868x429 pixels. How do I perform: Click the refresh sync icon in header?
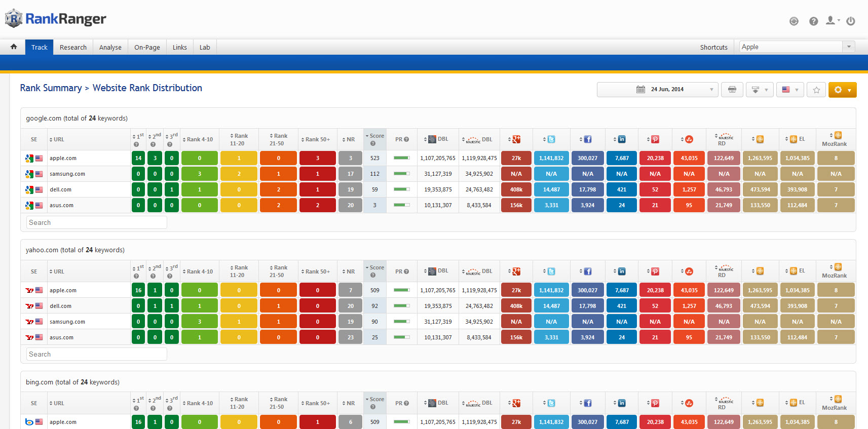coord(794,21)
